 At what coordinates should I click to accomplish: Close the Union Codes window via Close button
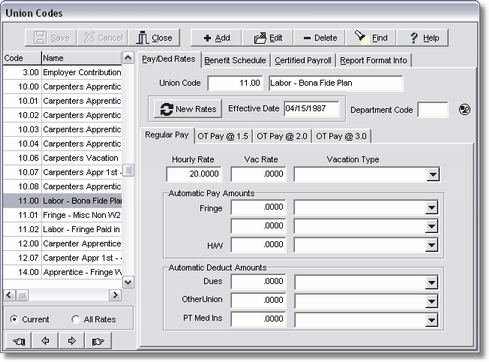coord(154,38)
